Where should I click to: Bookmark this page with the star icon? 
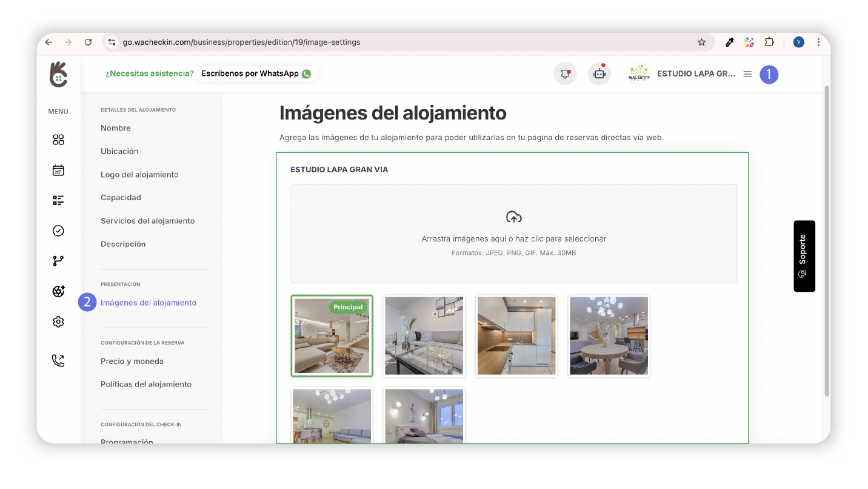[701, 42]
